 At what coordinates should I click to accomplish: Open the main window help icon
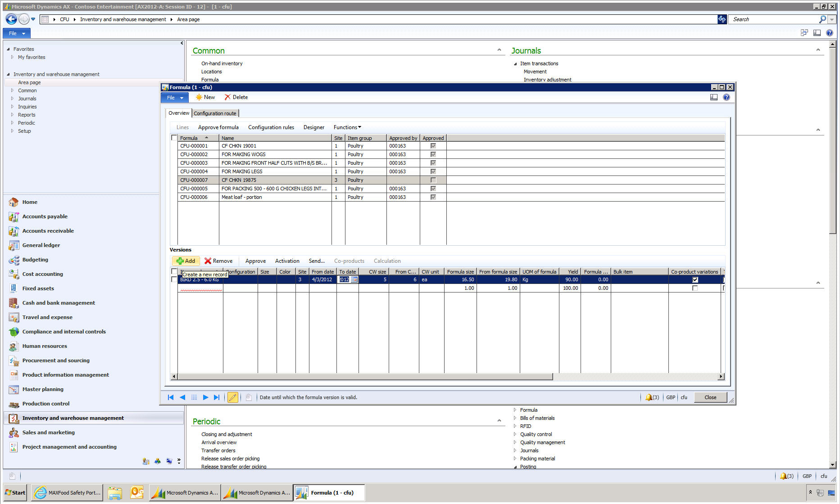[x=830, y=33]
